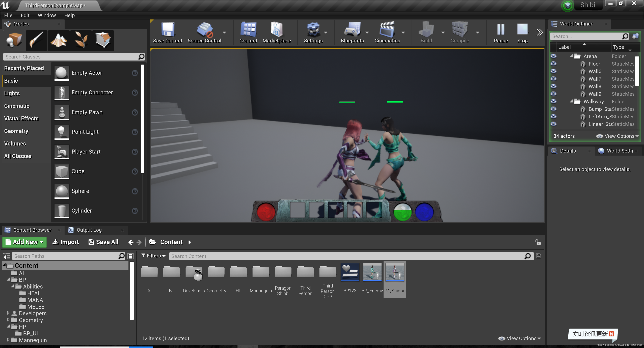Switch to the Output Log tab

click(89, 230)
